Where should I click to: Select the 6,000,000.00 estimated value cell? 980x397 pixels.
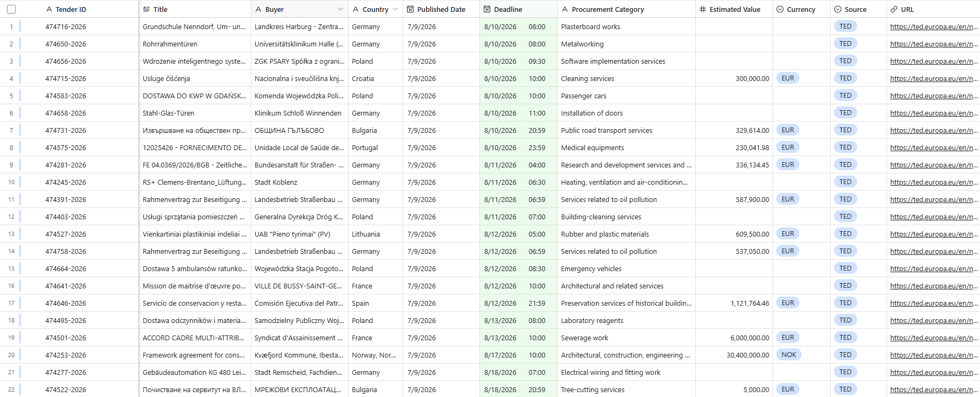point(734,338)
